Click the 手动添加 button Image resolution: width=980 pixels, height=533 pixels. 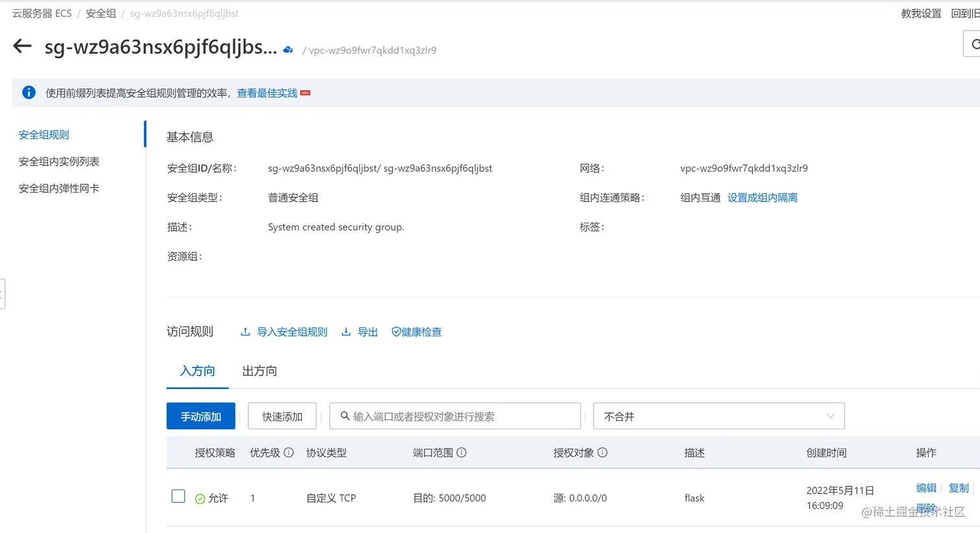click(x=201, y=416)
